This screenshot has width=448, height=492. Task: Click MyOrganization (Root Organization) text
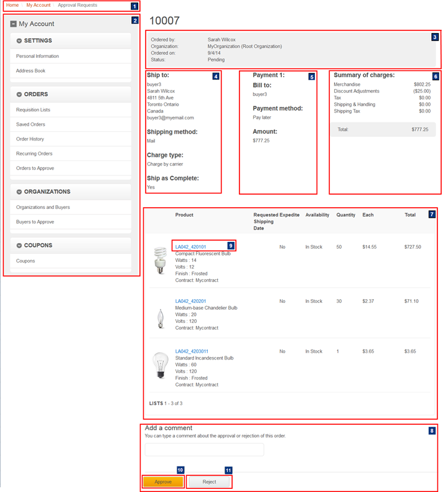tap(245, 47)
